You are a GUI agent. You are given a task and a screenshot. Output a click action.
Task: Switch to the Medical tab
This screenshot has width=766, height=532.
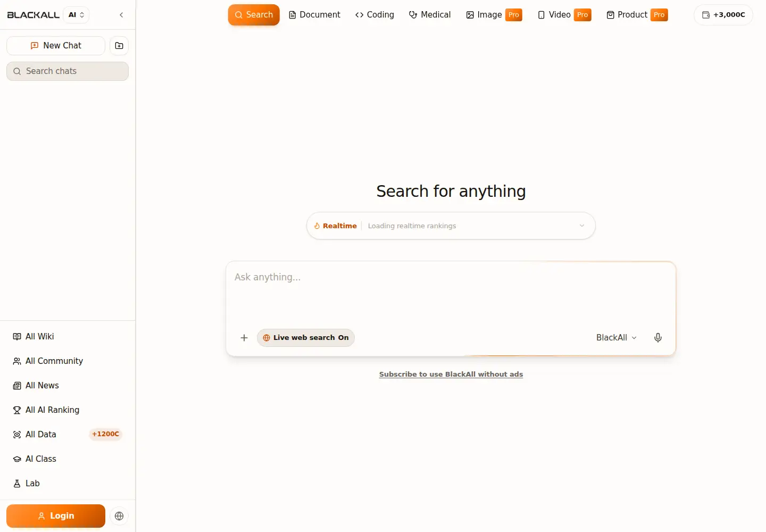click(430, 15)
